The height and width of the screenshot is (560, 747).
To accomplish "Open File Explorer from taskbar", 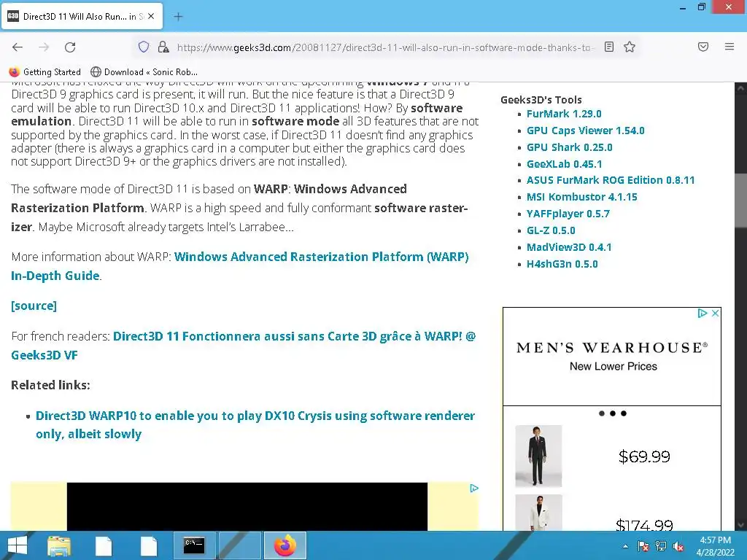I will coord(59,545).
